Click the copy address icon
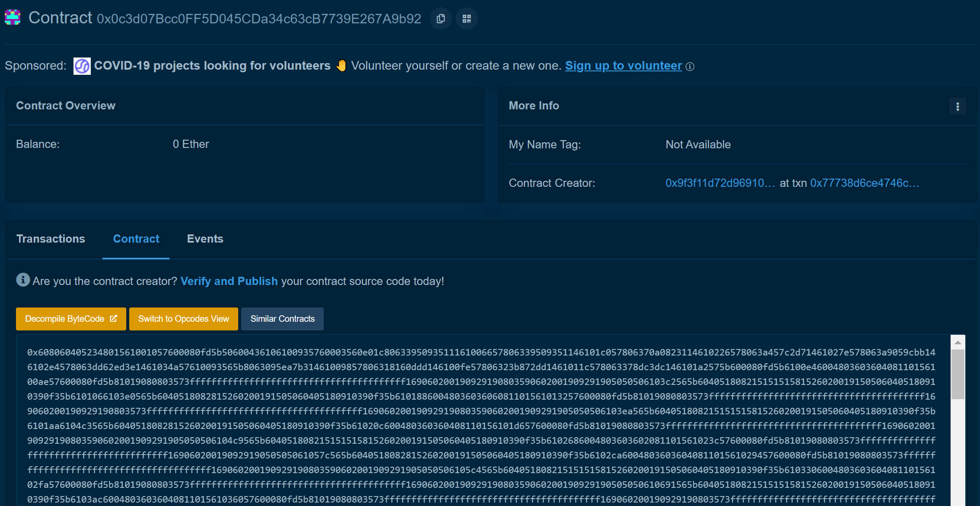Screen dimensions: 980x506 pyautogui.click(x=441, y=19)
